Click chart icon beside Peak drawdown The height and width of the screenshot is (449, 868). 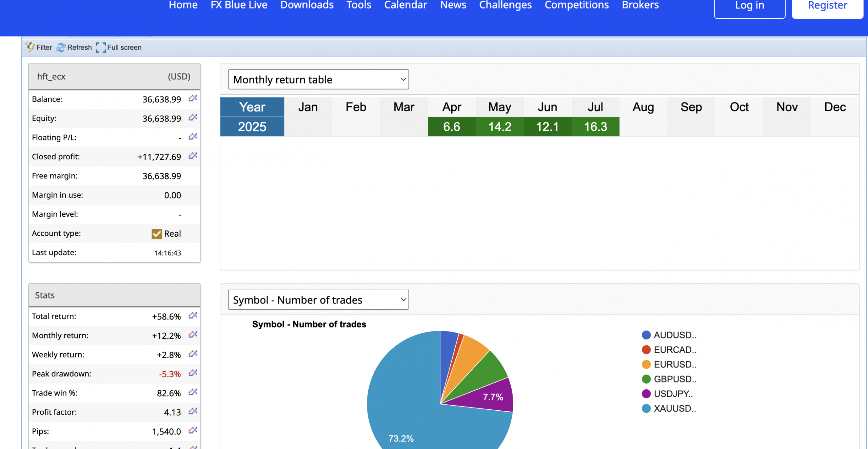193,373
